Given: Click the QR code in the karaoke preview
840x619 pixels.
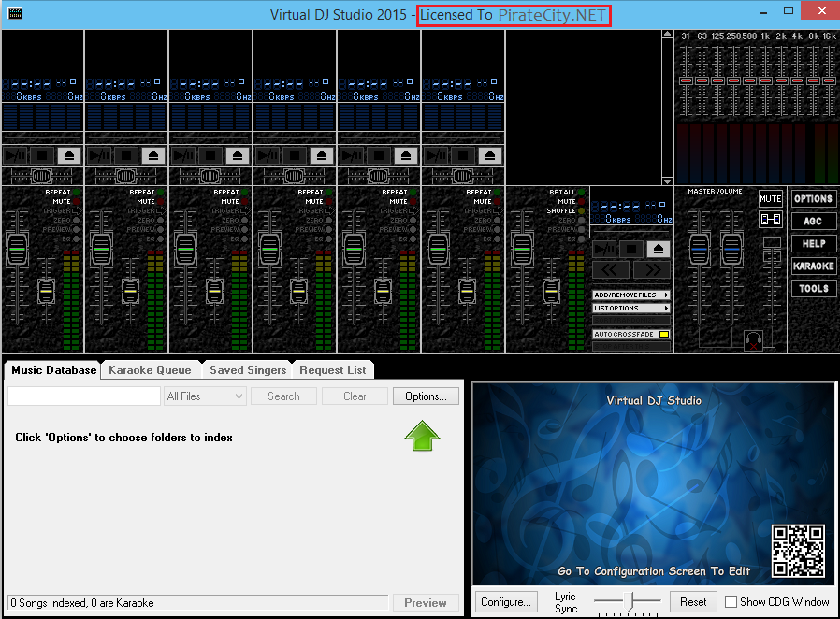Looking at the screenshot, I should [x=798, y=551].
